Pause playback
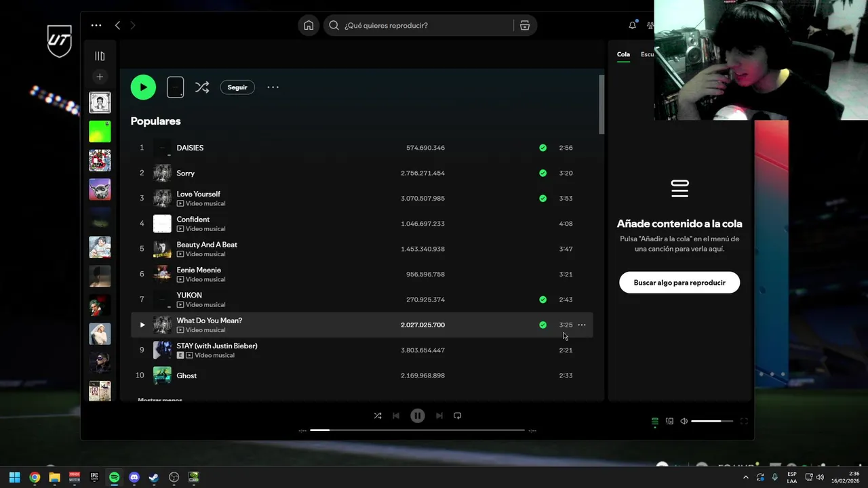The image size is (868, 488). [418, 415]
